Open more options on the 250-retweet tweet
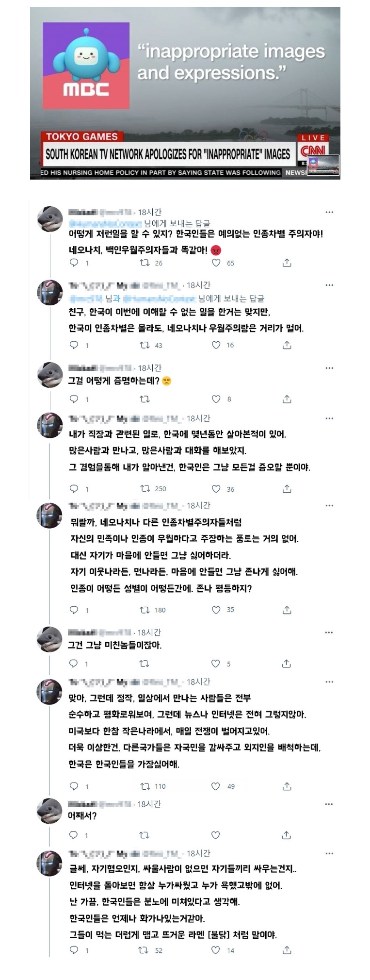The width and height of the screenshot is (370, 980). pyautogui.click(x=330, y=418)
